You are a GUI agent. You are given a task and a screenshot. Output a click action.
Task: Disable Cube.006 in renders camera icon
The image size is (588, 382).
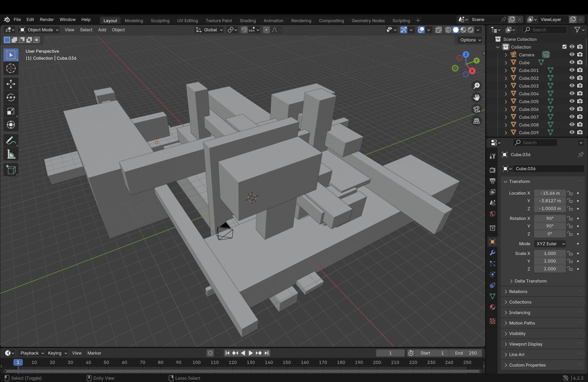(x=580, y=109)
